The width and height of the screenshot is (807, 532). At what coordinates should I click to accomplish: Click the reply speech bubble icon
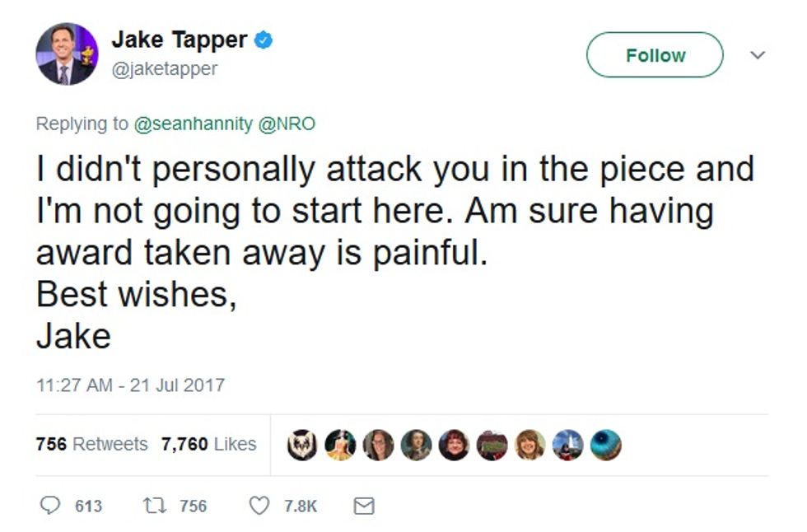click(50, 506)
